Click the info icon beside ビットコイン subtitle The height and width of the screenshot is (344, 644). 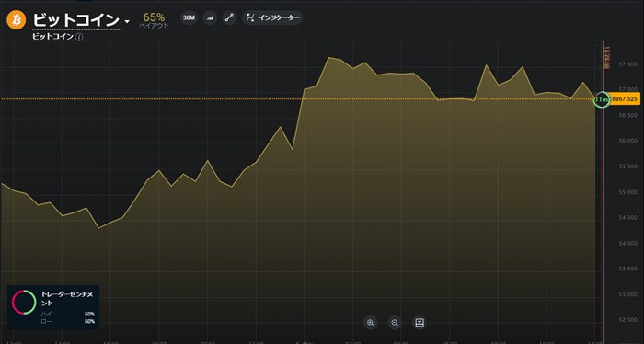(79, 37)
